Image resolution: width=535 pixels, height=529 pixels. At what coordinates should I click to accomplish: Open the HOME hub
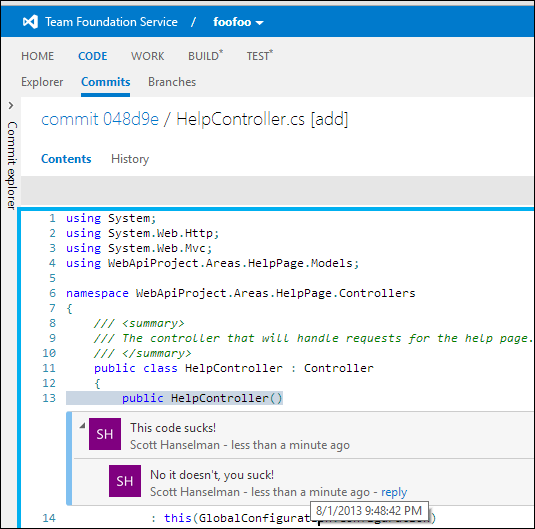pos(38,56)
